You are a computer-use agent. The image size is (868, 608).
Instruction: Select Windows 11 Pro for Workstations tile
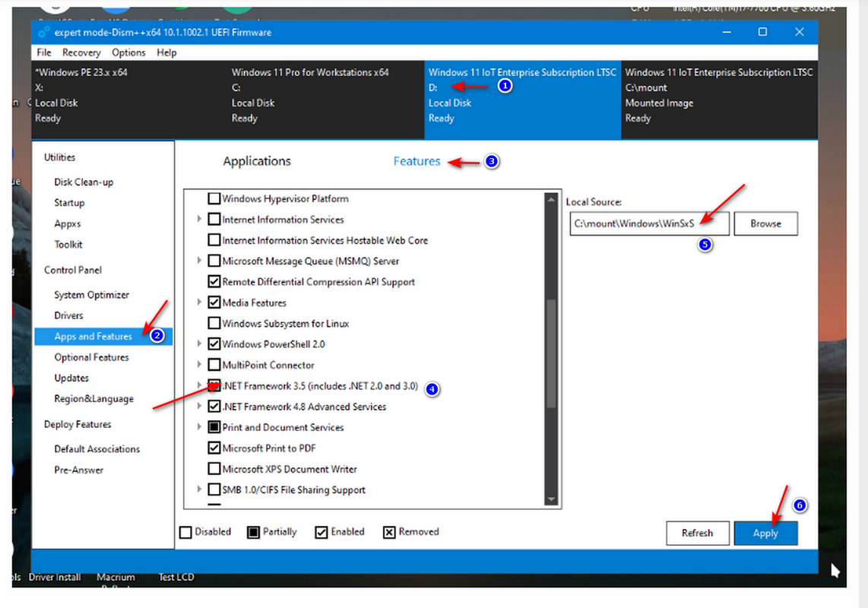(326, 100)
